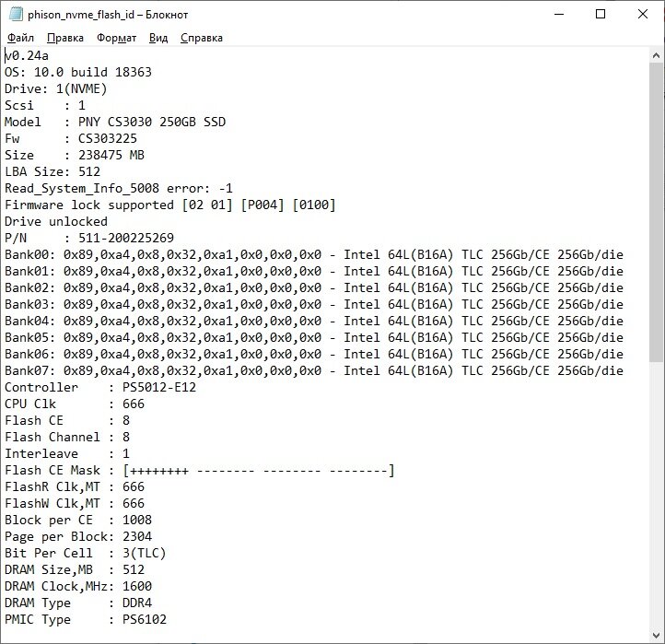
Task: Click the 'Firmware lock supported' line
Action: (170, 205)
